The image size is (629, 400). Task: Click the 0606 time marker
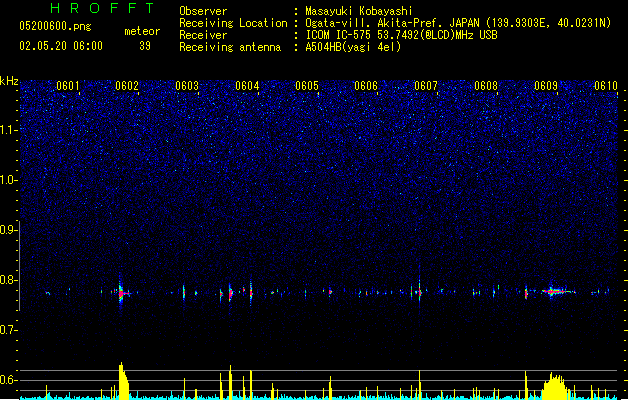click(366, 86)
